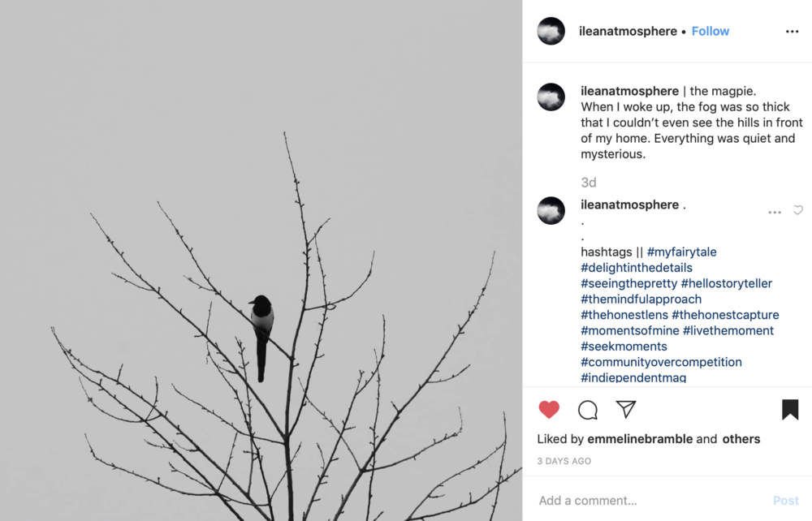Open ileanatmosphere username in header

(x=628, y=31)
